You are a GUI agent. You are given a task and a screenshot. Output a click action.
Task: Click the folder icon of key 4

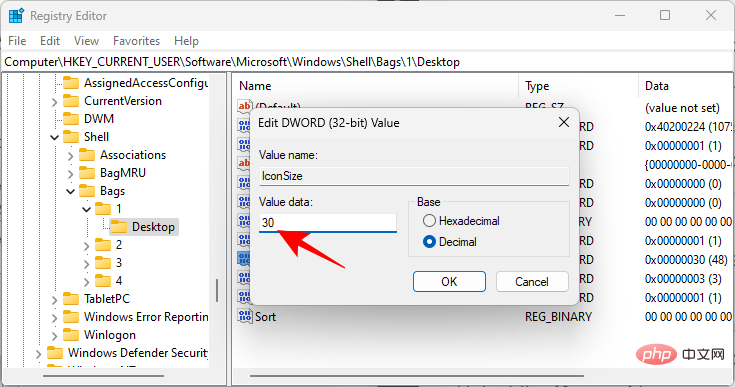pyautogui.click(x=103, y=281)
